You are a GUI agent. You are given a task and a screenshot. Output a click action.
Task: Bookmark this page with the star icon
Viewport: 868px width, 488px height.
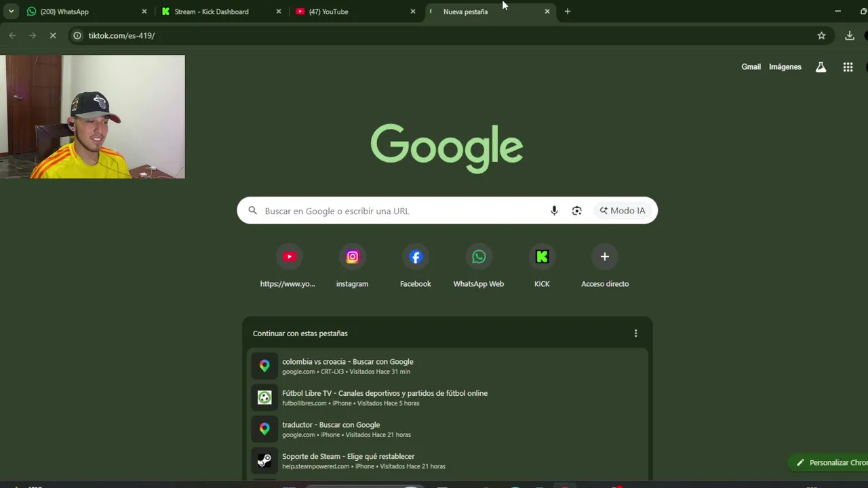point(821,35)
